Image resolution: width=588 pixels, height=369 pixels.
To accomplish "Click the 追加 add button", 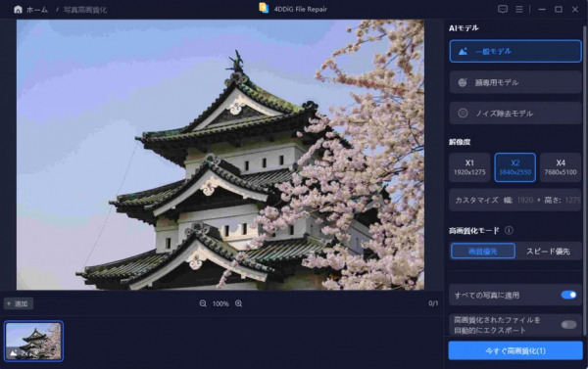I will click(19, 303).
